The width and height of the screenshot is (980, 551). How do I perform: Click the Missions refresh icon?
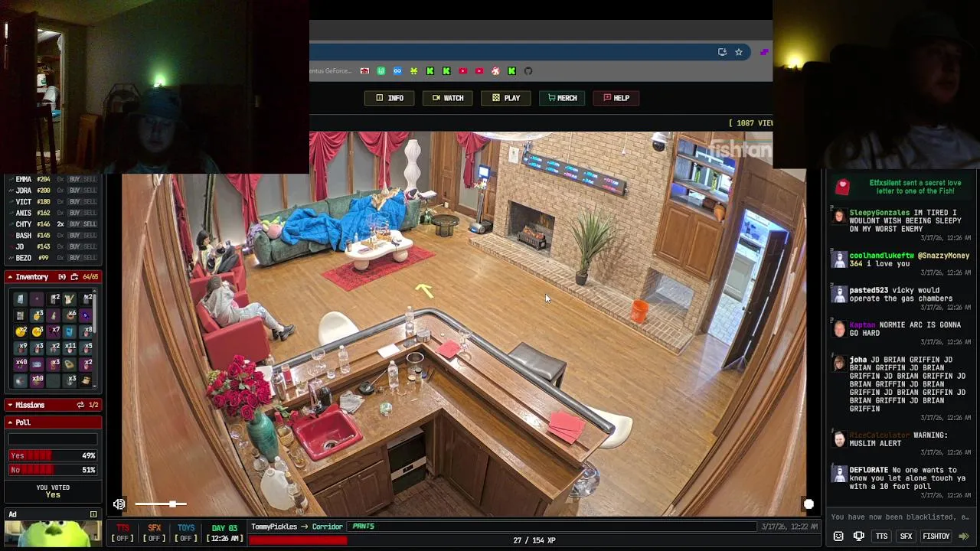coord(80,405)
